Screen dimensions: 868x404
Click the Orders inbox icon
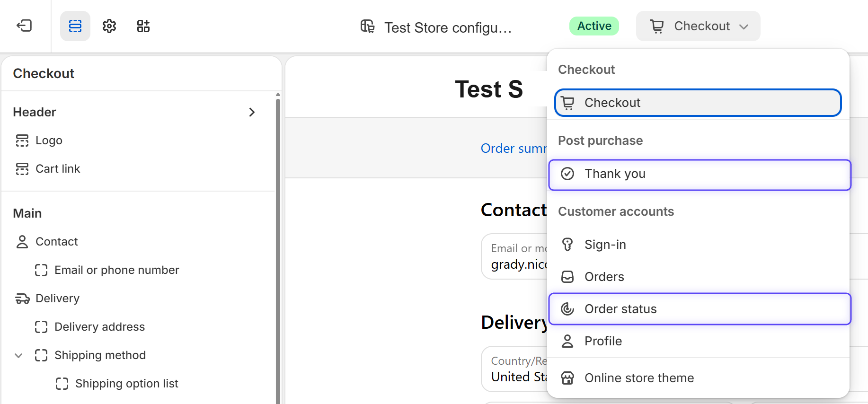(567, 277)
